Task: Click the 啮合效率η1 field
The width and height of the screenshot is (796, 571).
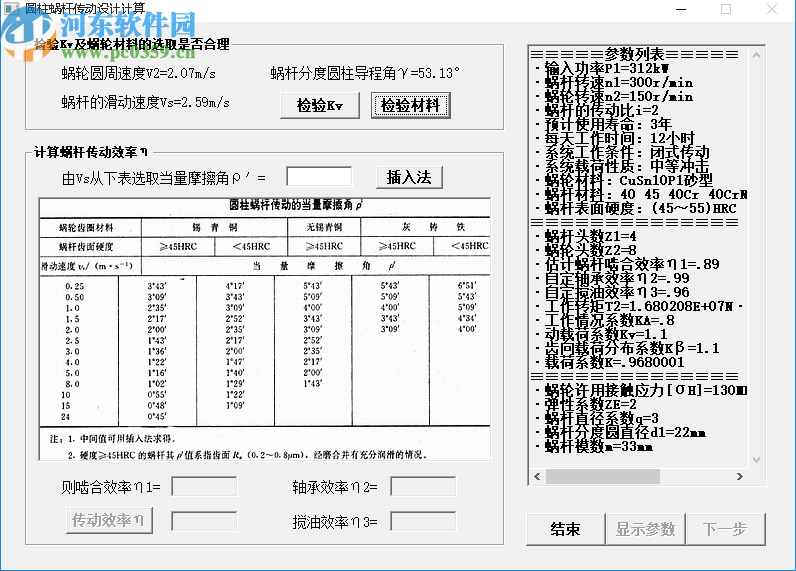Action: [x=204, y=486]
